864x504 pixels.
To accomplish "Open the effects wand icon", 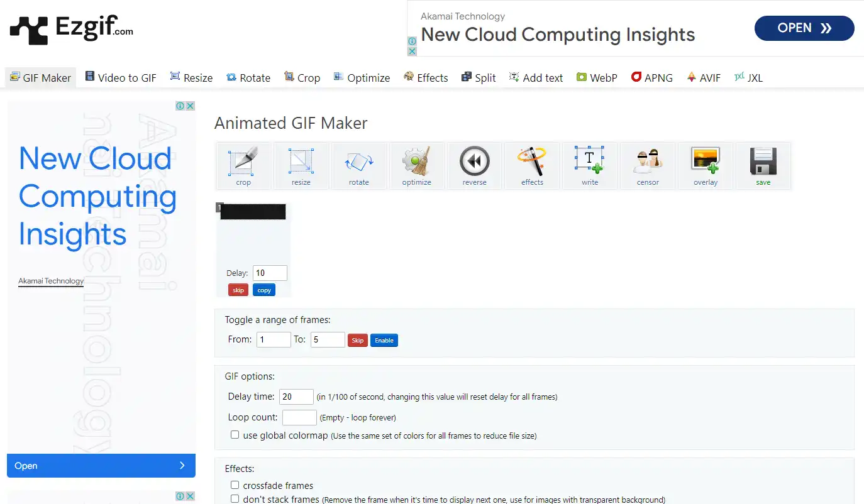I will [x=533, y=166].
